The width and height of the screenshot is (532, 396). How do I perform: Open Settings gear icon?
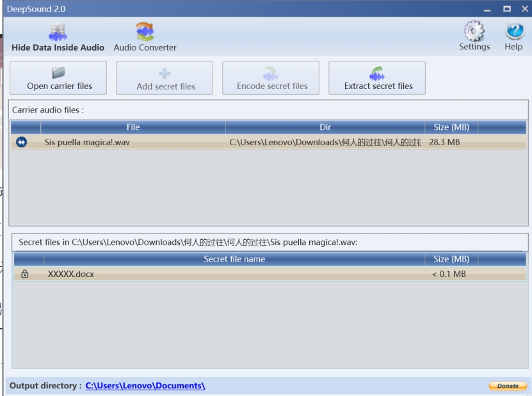click(x=474, y=31)
